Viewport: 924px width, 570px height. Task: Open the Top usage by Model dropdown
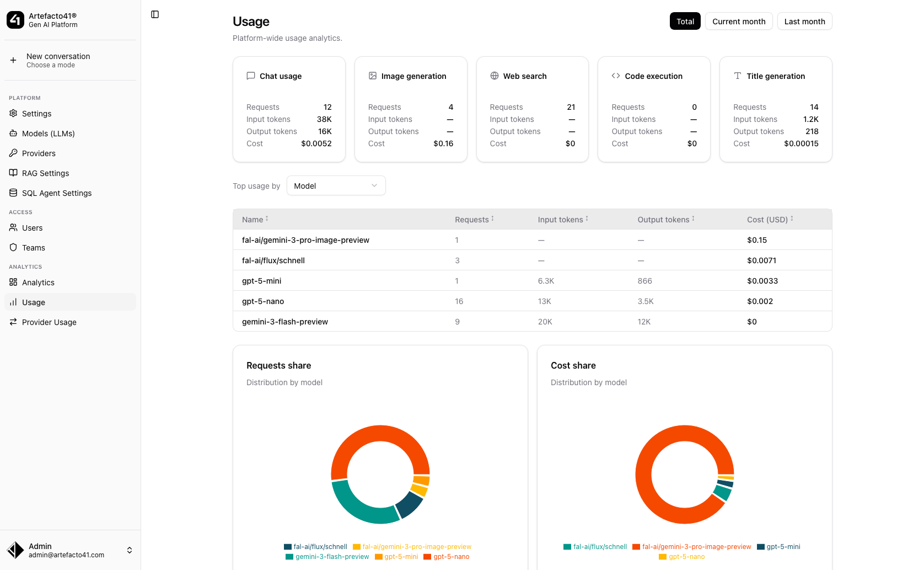(336, 186)
